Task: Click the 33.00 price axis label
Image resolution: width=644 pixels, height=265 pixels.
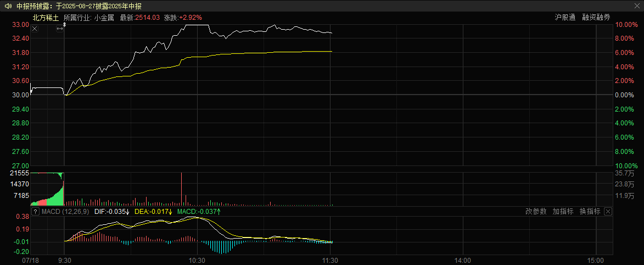Action: point(21,25)
